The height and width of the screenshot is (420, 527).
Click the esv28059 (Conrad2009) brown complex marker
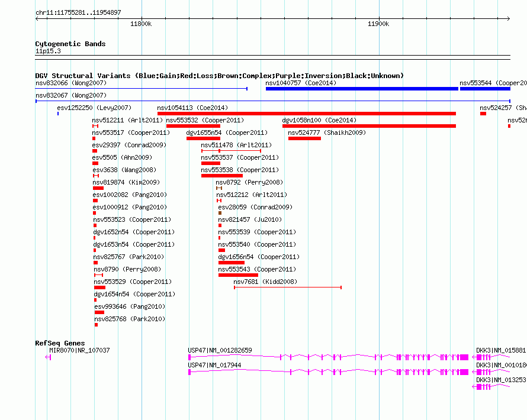tap(220, 213)
